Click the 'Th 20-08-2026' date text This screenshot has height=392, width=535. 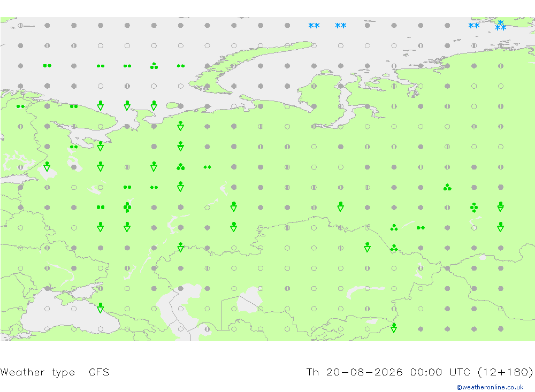tap(354, 372)
